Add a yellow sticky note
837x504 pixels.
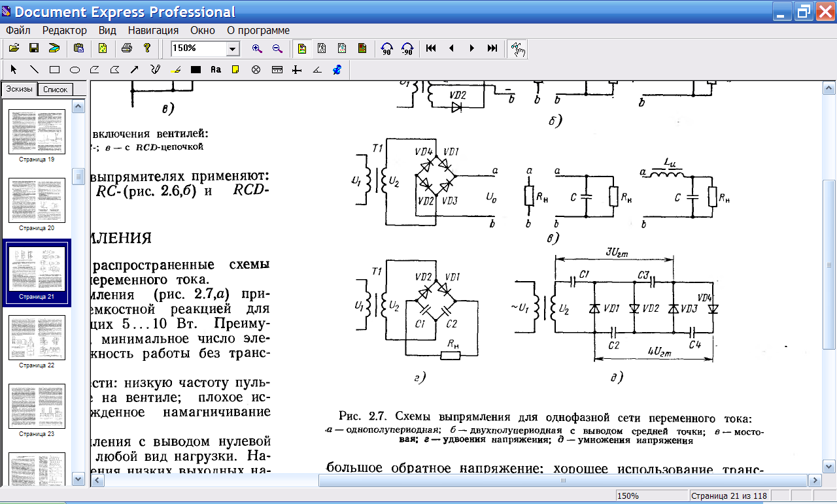(236, 69)
